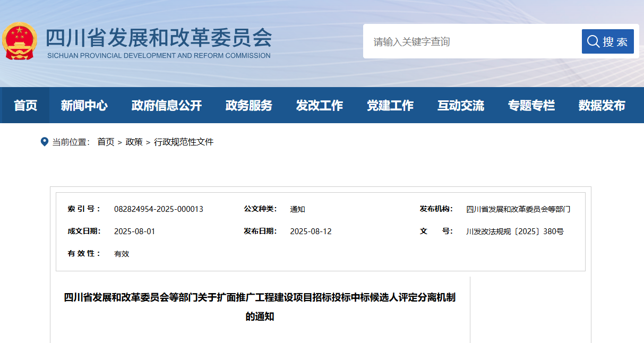Select 党建工作 from the navigation bar
The image size is (644, 343).
(x=390, y=105)
